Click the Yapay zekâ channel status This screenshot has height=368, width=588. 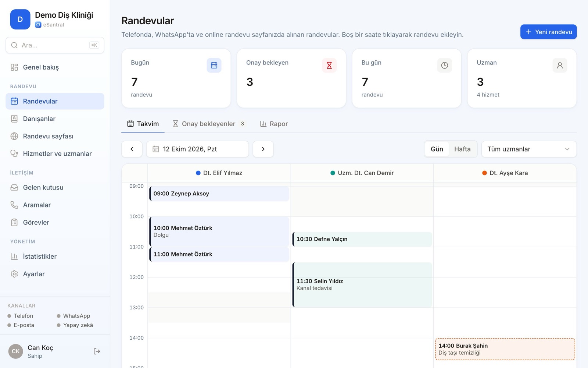[x=75, y=325]
